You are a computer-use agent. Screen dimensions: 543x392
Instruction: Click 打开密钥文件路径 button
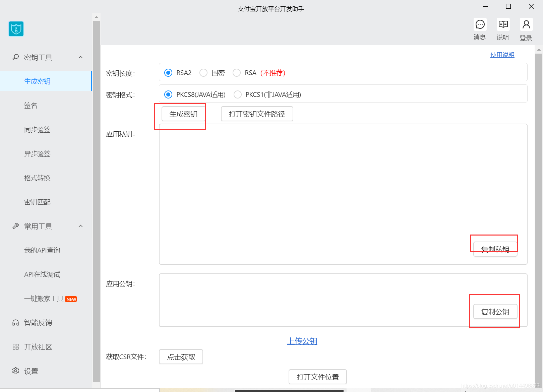coord(257,114)
